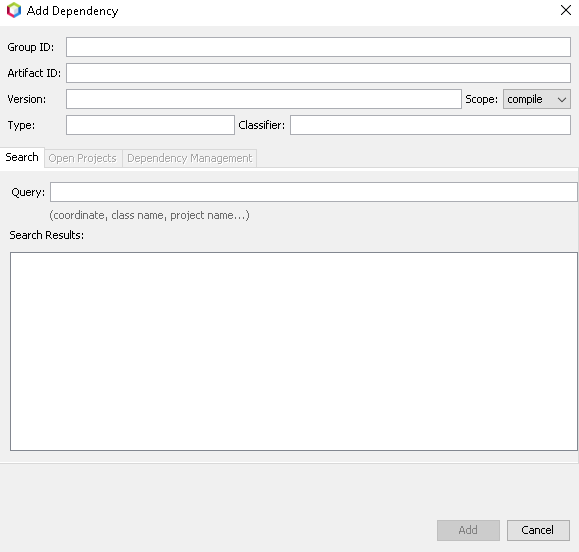Open the Scope compile dropdown

coord(537,99)
